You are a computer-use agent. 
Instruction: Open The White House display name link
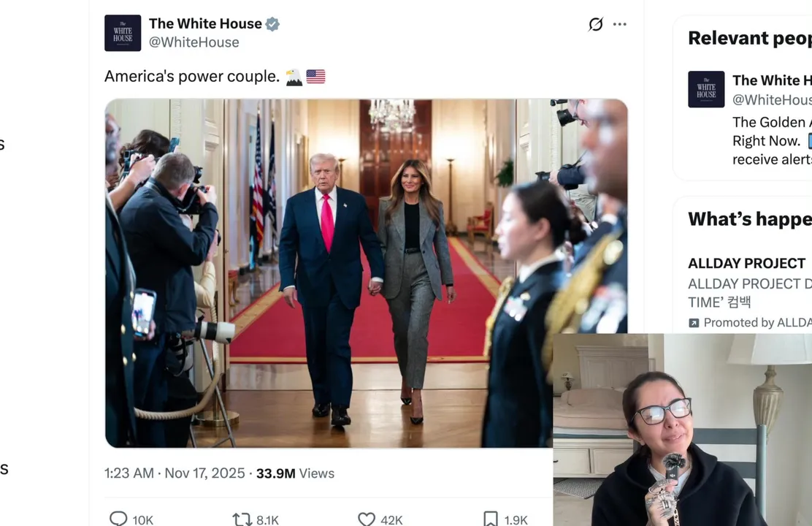coord(205,24)
